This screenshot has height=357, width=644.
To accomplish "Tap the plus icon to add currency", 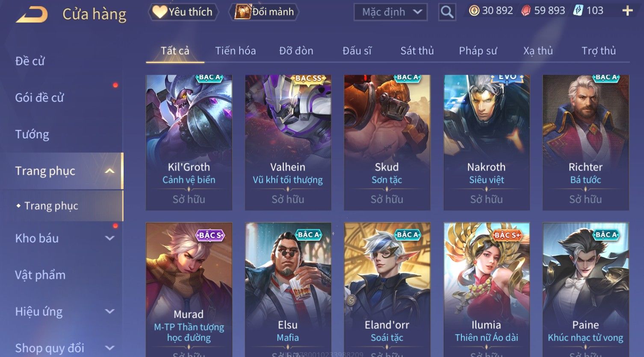I will (627, 11).
